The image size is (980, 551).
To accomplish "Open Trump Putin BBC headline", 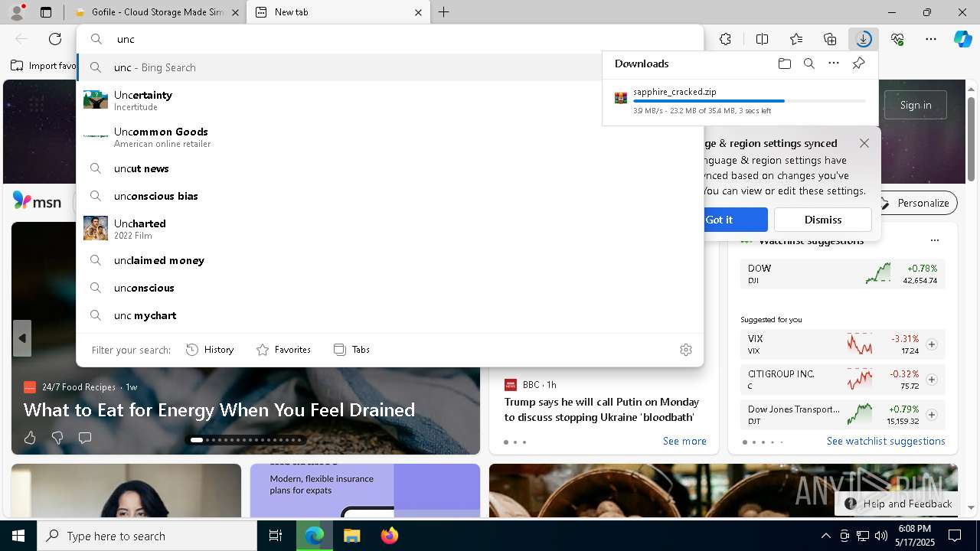I will point(602,409).
